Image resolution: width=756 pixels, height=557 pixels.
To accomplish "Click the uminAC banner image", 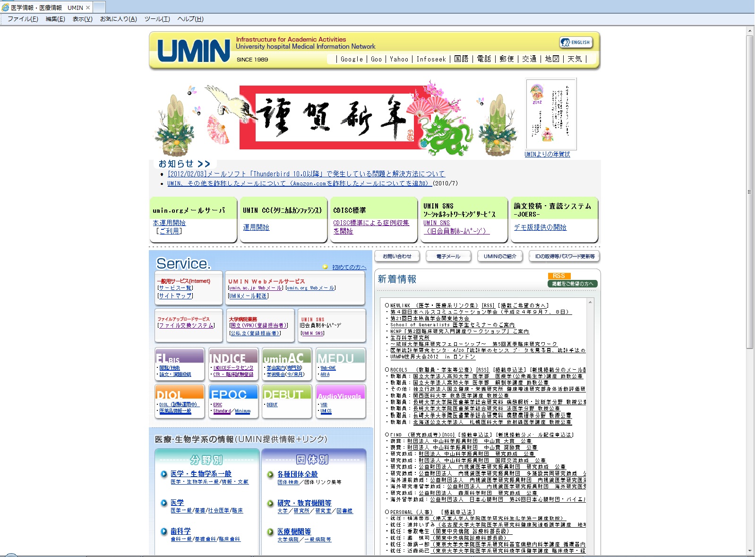I will (287, 356).
